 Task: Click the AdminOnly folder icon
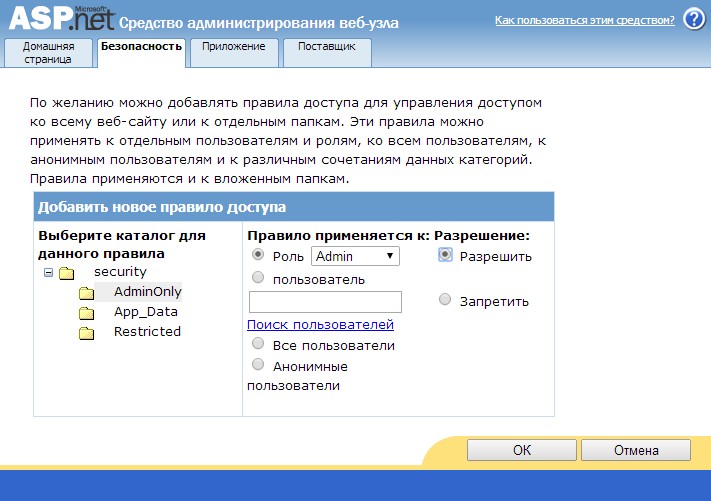coord(86,293)
